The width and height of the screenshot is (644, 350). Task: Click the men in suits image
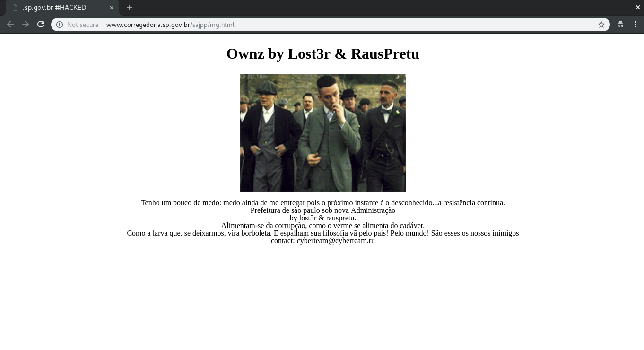coord(323,133)
